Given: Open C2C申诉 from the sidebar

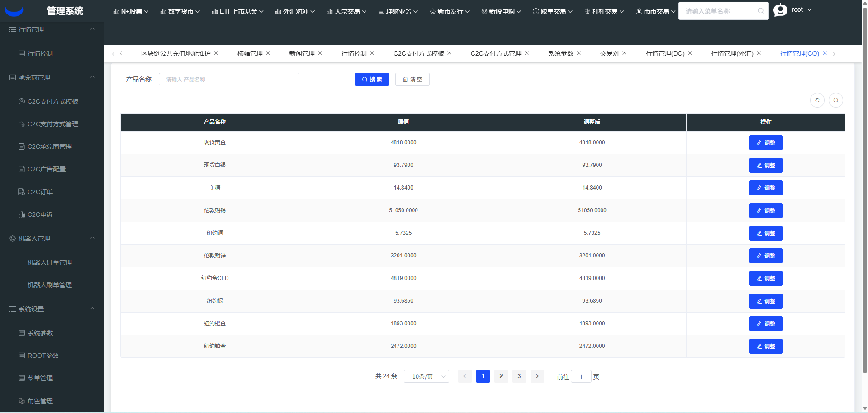Looking at the screenshot, I should coord(40,214).
